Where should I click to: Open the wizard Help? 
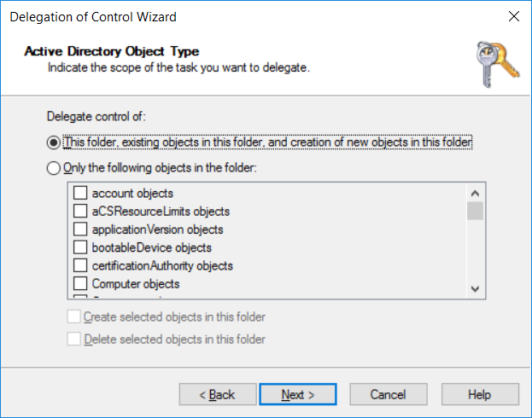point(480,394)
